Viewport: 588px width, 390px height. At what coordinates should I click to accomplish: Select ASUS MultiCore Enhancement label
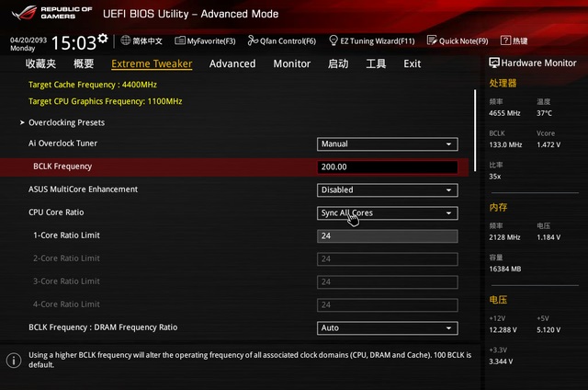[x=83, y=189]
